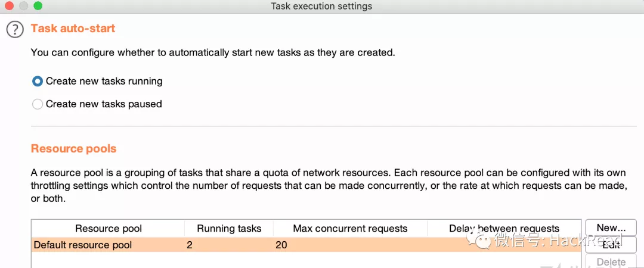This screenshot has width=644, height=268.
Task: Maximize window with the green button
Action: pyautogui.click(x=38, y=6)
